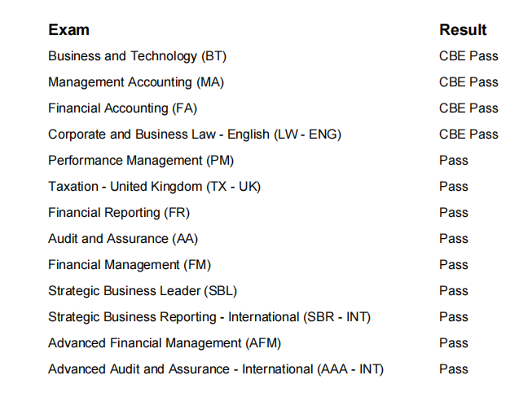Click the Pass result for Advanced Financial Management
Screen dimensions: 532x393
[454, 343]
